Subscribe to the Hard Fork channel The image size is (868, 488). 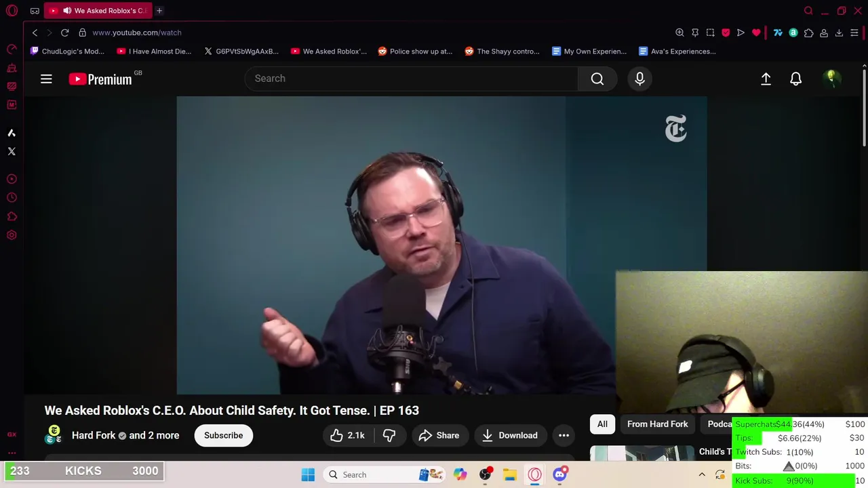coord(224,435)
